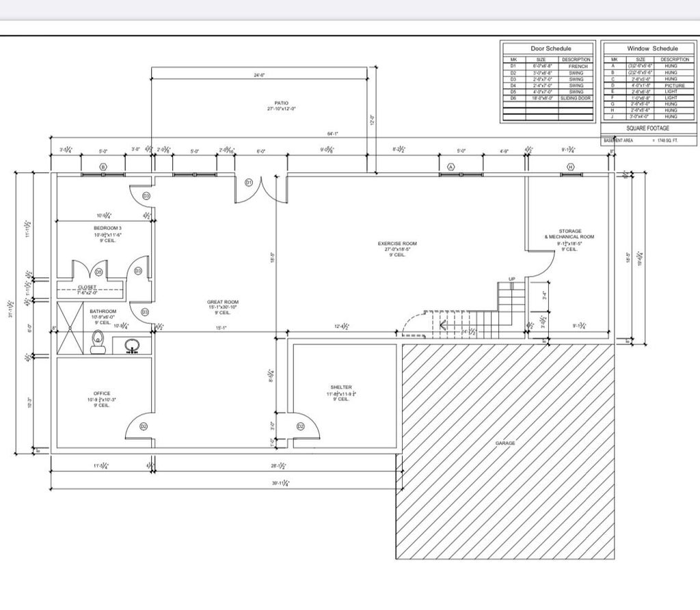The image size is (700, 610).
Task: Select the Window Schedule table title
Action: coord(652,48)
